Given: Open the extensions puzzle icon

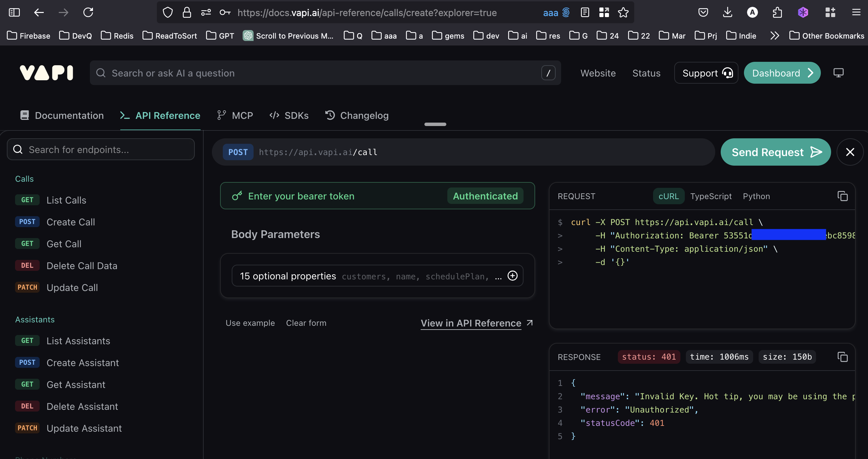Looking at the screenshot, I should click(x=777, y=13).
